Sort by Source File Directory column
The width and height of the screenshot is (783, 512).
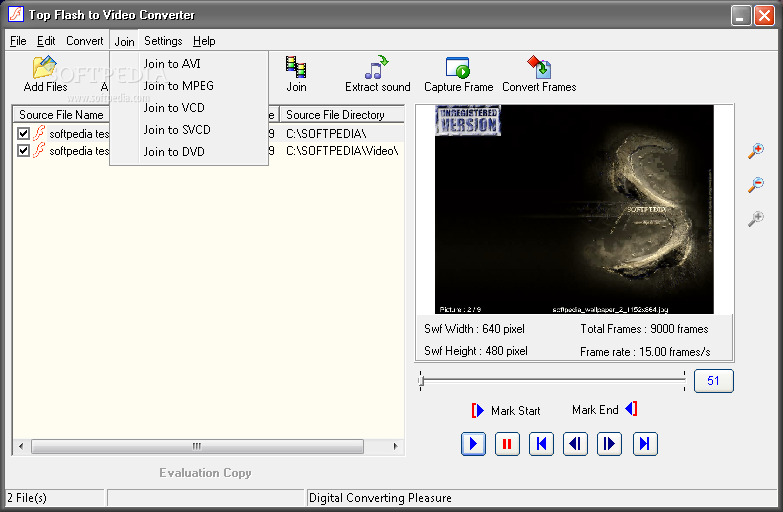(x=342, y=115)
